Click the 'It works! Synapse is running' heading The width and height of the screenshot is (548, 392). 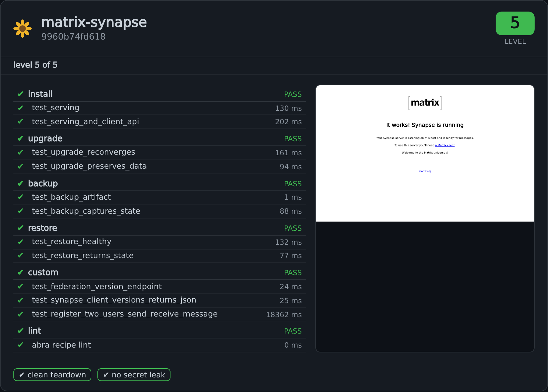(425, 125)
